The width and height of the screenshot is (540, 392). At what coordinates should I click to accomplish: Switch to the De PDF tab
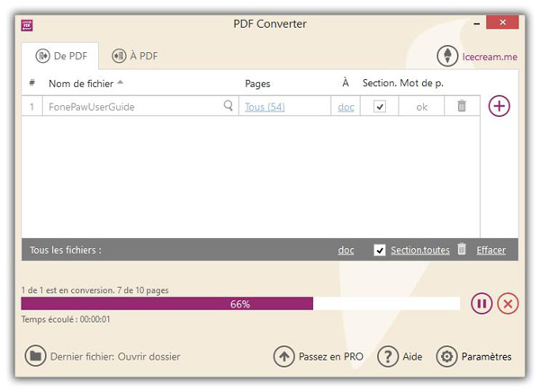point(60,56)
